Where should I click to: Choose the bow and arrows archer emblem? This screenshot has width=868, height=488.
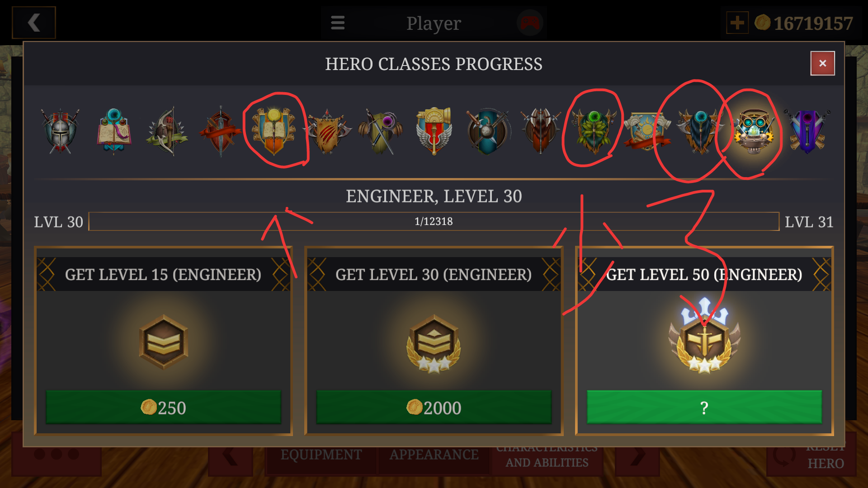[167, 131]
